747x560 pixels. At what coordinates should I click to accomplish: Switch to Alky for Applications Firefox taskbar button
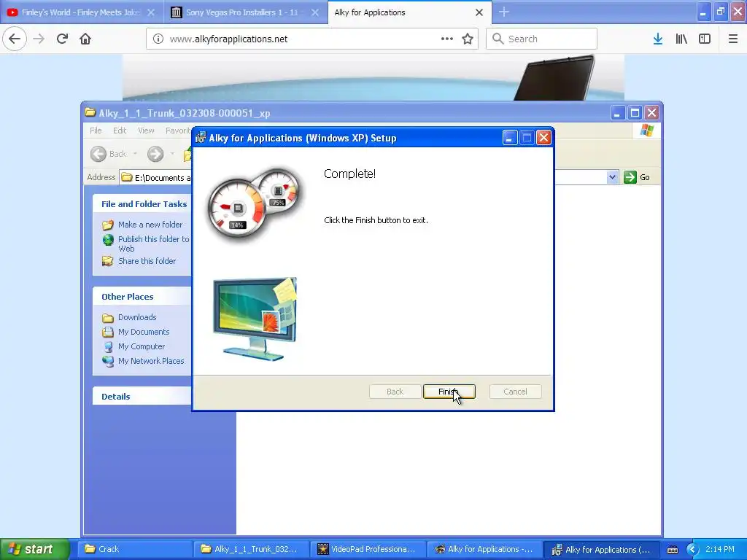484,549
